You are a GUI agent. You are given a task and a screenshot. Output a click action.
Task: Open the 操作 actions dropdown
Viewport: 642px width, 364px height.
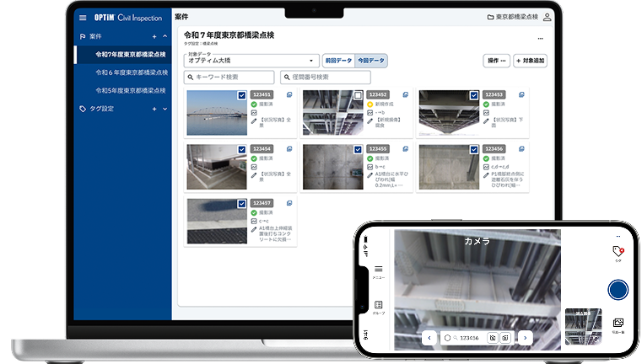click(x=497, y=61)
